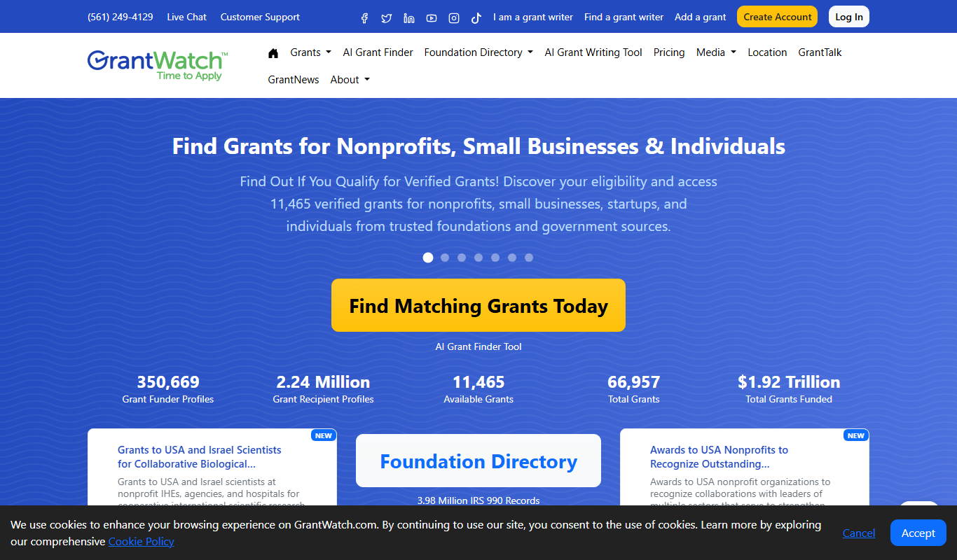This screenshot has width=957, height=560.
Task: Click the Create Account button
Action: (x=777, y=17)
